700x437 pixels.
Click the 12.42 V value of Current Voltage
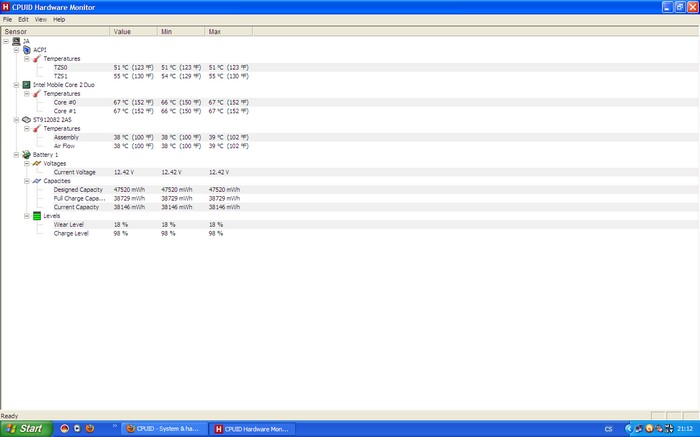(124, 172)
